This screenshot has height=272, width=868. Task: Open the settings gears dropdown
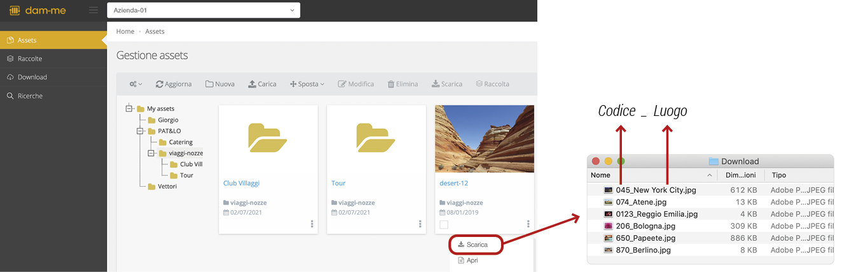click(135, 84)
